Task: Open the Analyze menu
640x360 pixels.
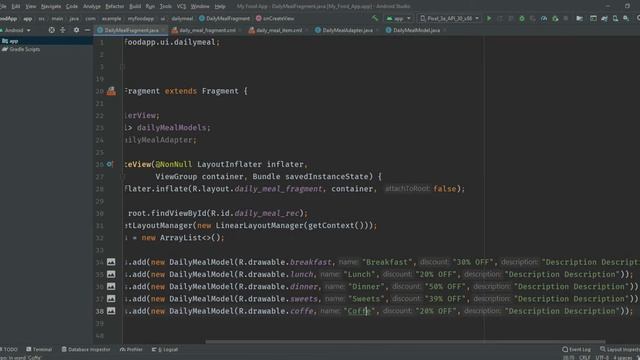Action: coord(92,7)
